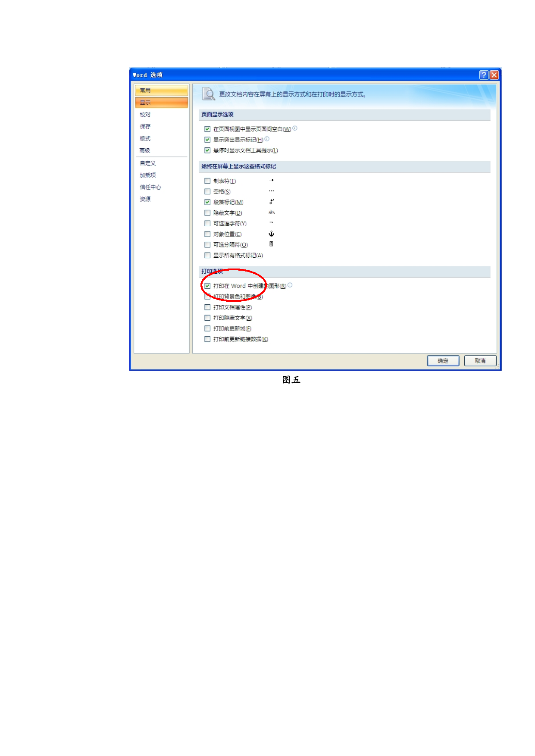Viewport: 535px width, 756px height.
Task: Check the 可选连字符 option
Action: 207,224
